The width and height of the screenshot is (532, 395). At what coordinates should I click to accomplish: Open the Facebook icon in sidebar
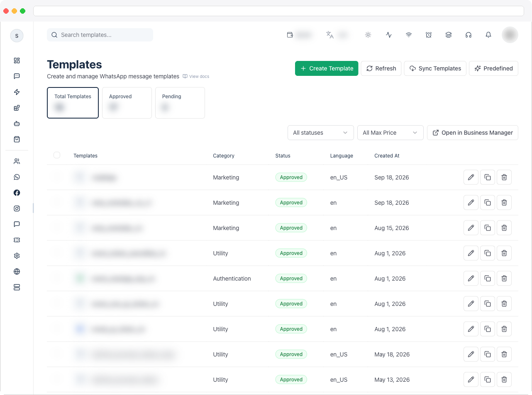click(x=17, y=193)
